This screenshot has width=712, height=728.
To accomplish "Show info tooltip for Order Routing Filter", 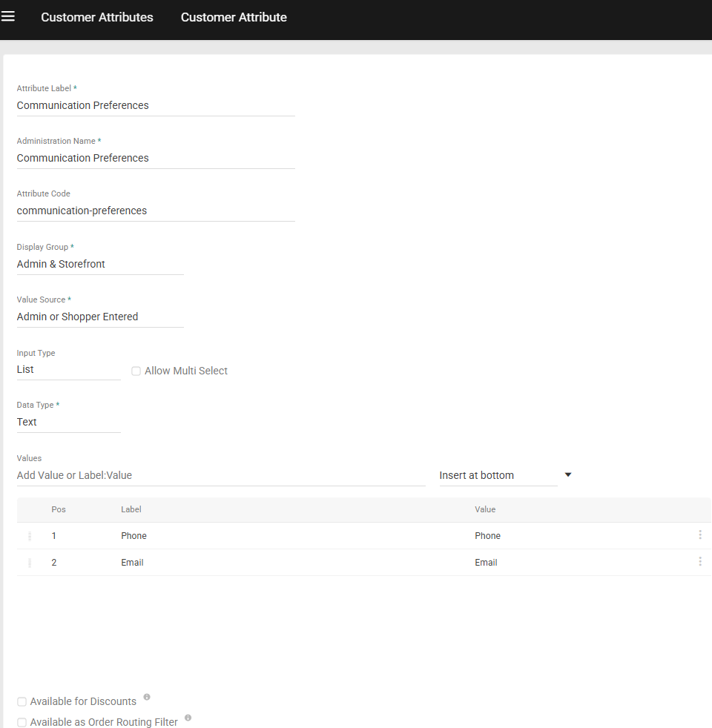I will (x=188, y=718).
